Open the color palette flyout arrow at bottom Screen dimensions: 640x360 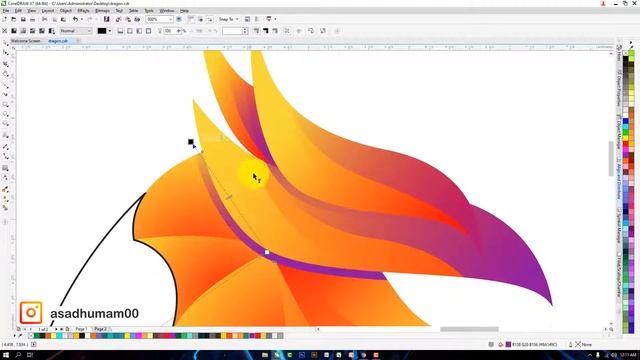tap(15, 336)
